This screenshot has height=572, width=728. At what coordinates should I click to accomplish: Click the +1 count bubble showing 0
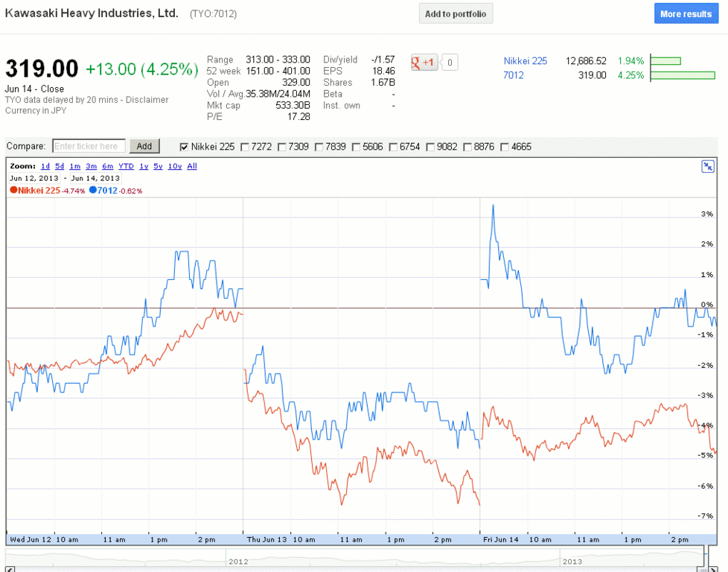tap(450, 63)
